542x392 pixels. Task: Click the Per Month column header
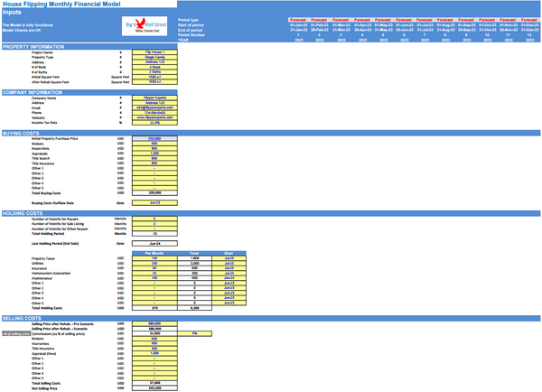click(154, 252)
